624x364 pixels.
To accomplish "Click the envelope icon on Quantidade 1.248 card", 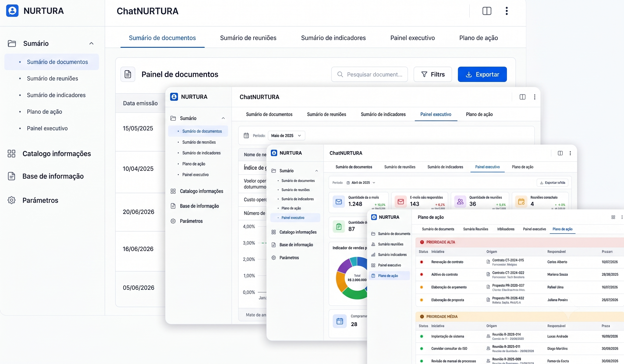I will (338, 202).
